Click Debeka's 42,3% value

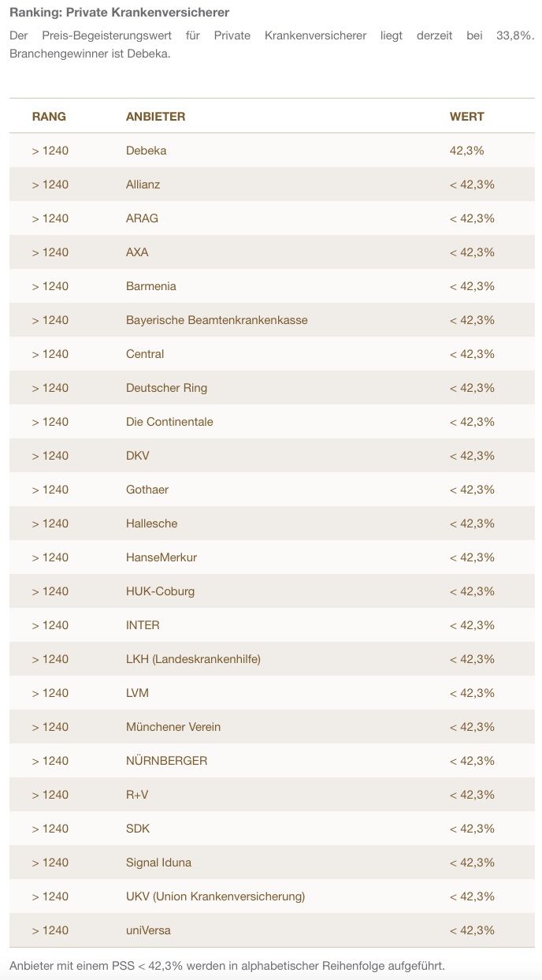click(466, 151)
